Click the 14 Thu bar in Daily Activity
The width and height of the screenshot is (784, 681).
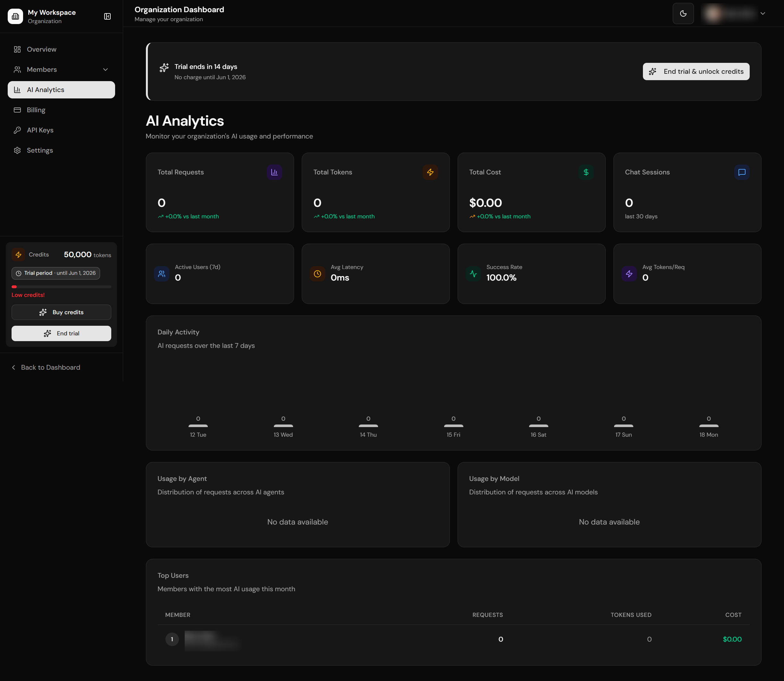tap(368, 426)
